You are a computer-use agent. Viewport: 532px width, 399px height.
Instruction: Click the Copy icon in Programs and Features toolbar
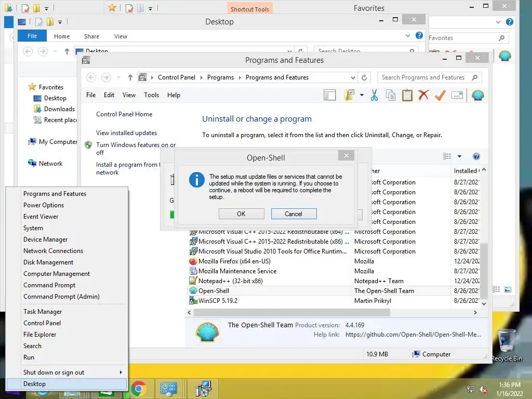[x=391, y=96]
